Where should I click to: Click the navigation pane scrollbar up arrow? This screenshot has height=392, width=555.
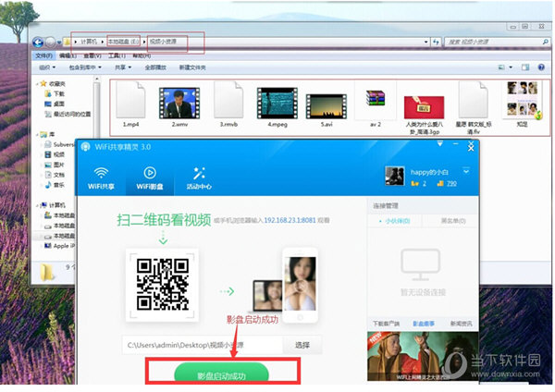[97, 79]
